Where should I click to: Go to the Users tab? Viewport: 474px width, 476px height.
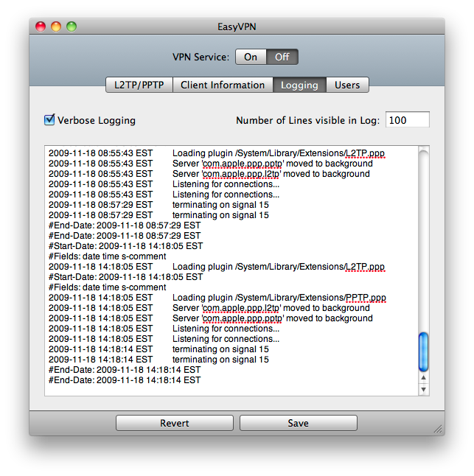coord(347,85)
